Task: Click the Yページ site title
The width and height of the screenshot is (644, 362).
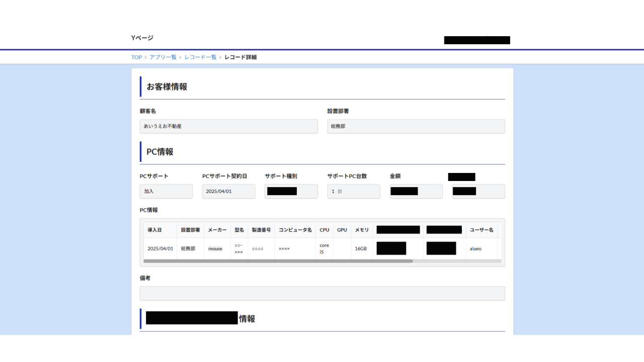Action: pyautogui.click(x=142, y=38)
